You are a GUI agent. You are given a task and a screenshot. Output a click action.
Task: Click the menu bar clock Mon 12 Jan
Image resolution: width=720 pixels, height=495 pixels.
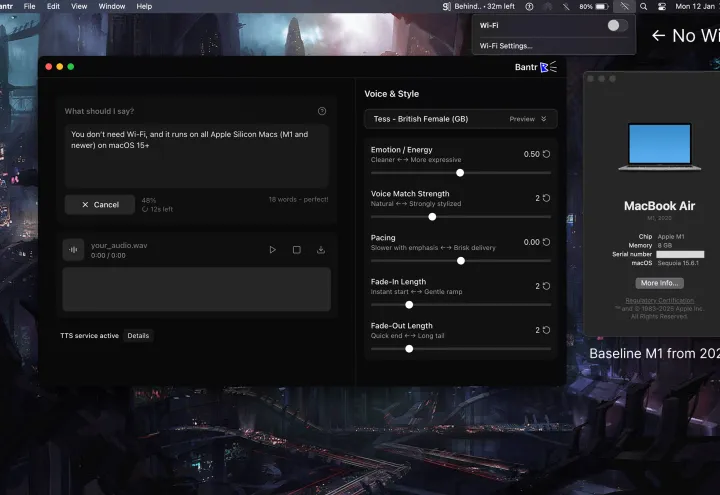695,6
